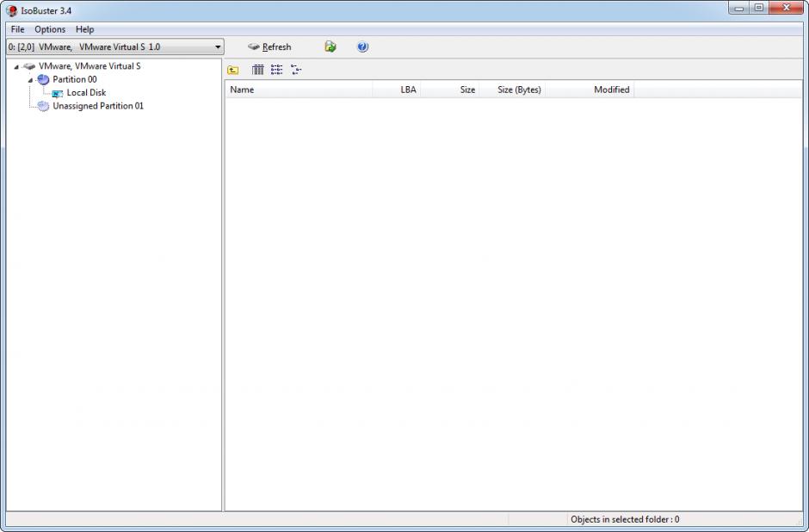Sort by the Modified column header
809x532 pixels.
click(x=590, y=90)
